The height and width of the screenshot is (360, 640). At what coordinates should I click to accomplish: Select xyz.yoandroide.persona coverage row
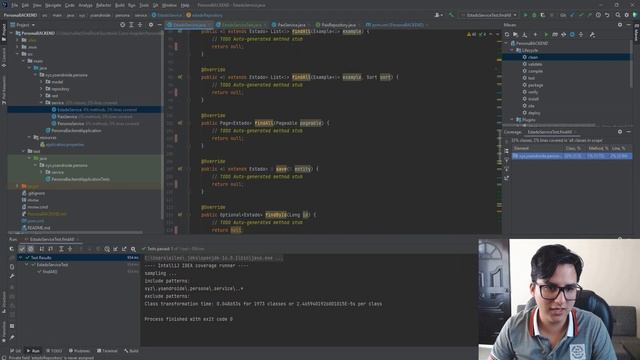[572, 156]
